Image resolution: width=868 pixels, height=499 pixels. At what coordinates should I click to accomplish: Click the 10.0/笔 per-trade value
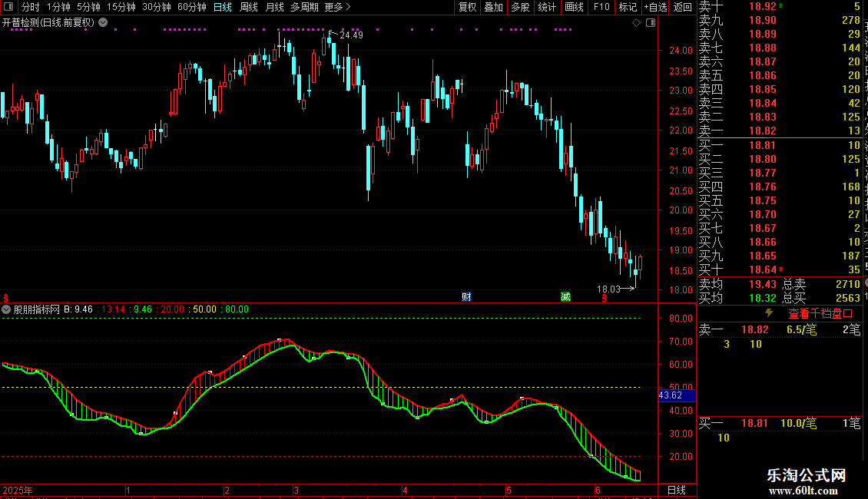pyautogui.click(x=799, y=423)
